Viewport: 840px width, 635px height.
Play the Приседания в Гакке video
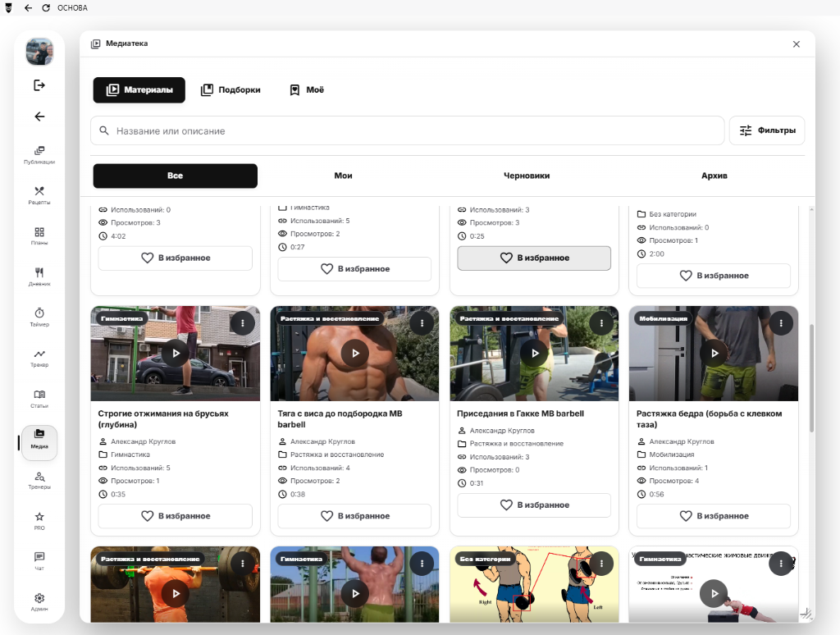(535, 353)
